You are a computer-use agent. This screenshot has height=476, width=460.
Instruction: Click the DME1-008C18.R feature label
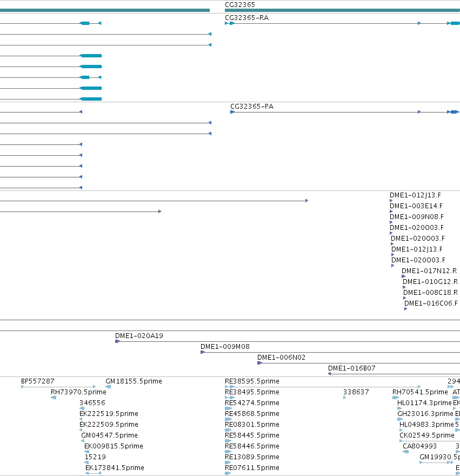click(431, 292)
